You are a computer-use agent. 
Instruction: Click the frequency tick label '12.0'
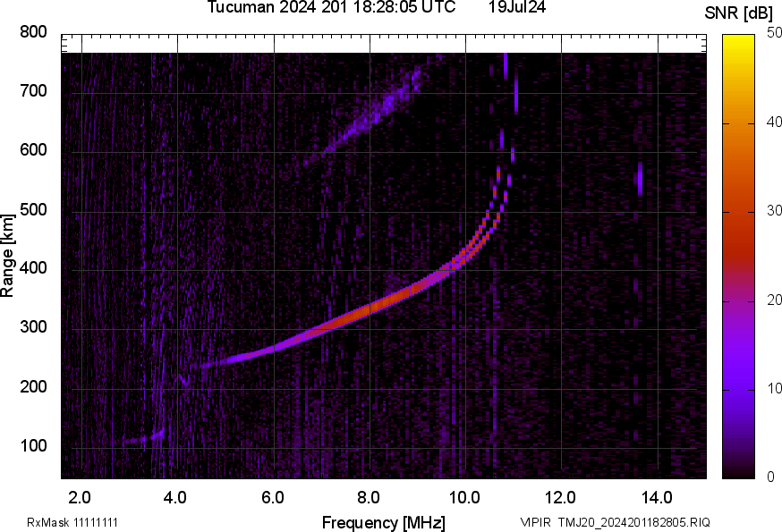560,498
